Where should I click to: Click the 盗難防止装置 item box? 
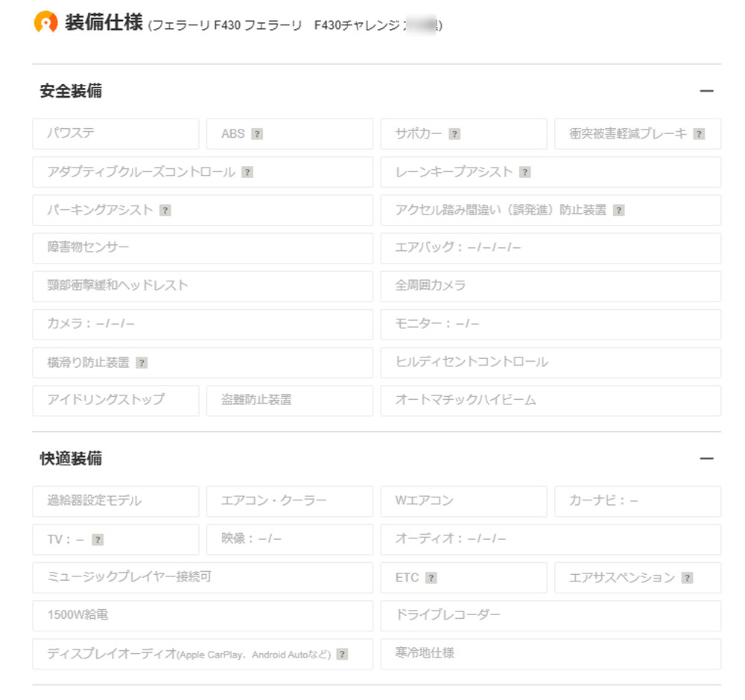click(289, 401)
